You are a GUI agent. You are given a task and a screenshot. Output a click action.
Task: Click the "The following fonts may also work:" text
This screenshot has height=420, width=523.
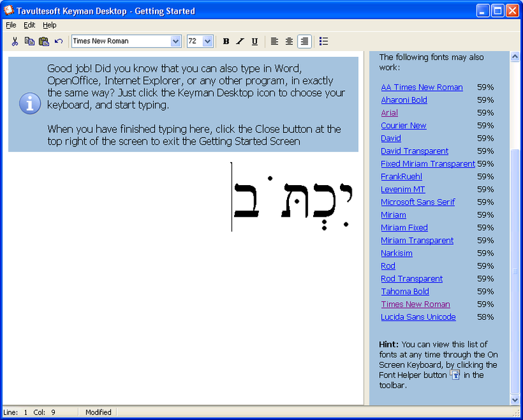point(431,62)
